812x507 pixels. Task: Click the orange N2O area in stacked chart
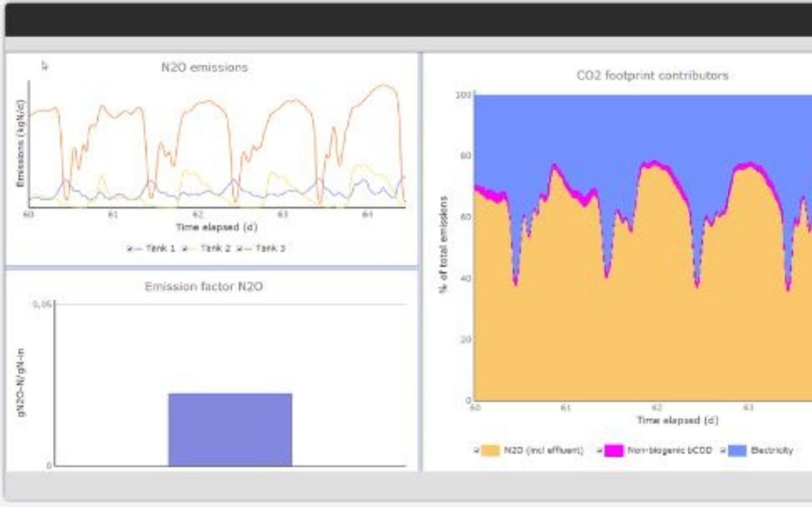click(x=636, y=318)
